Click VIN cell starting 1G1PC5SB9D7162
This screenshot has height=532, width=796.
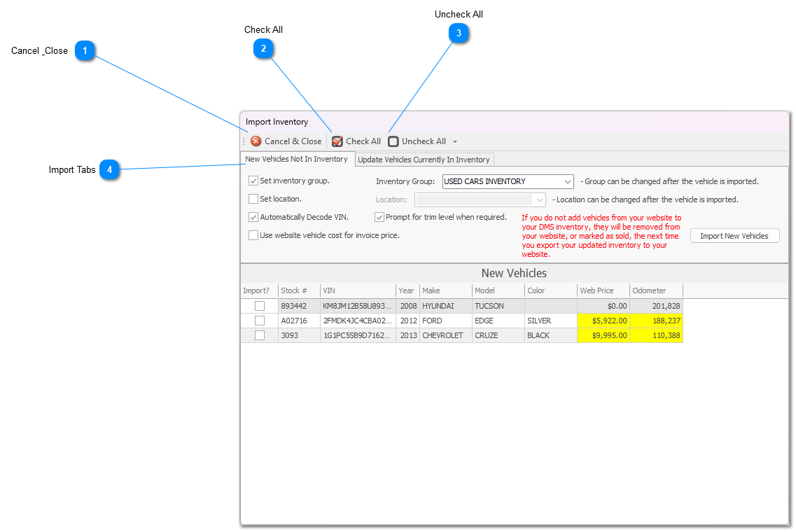(x=358, y=335)
